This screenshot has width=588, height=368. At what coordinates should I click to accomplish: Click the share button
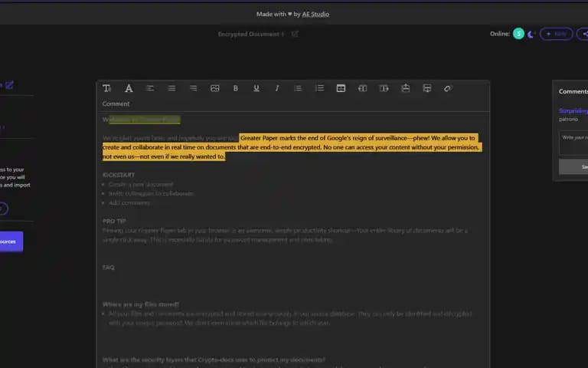(x=583, y=34)
